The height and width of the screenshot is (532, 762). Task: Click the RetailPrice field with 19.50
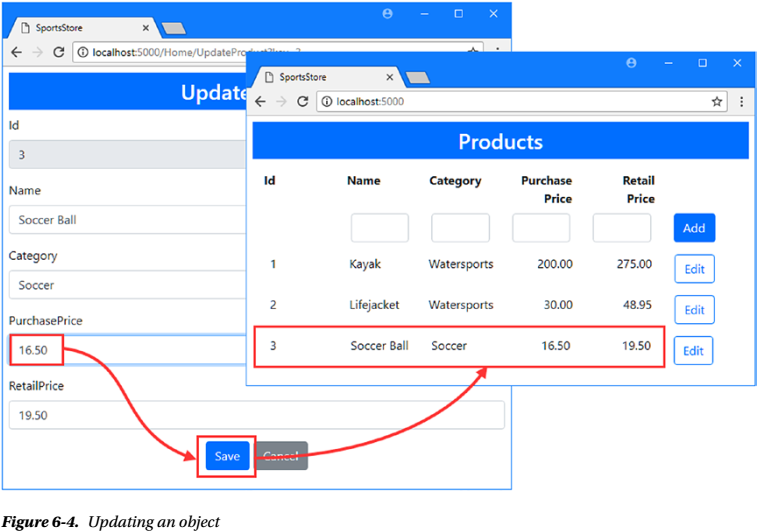click(257, 415)
